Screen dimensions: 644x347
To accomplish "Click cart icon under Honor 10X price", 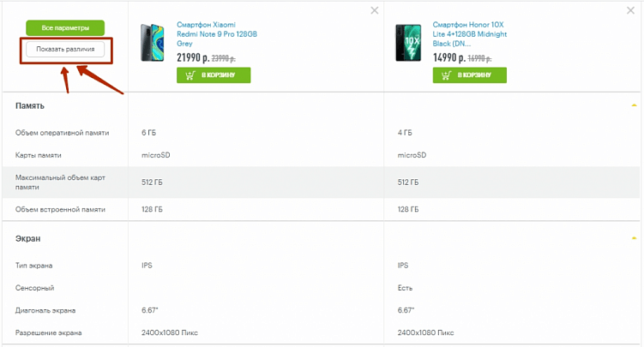I will [445, 75].
